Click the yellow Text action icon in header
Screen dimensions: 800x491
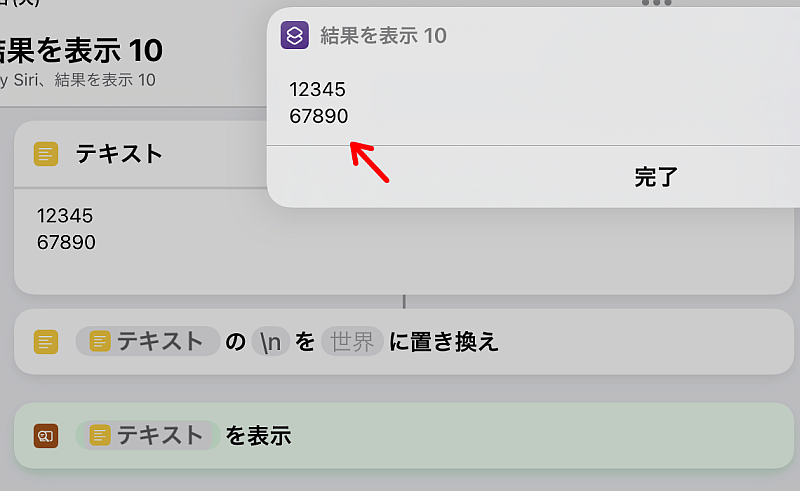46,154
